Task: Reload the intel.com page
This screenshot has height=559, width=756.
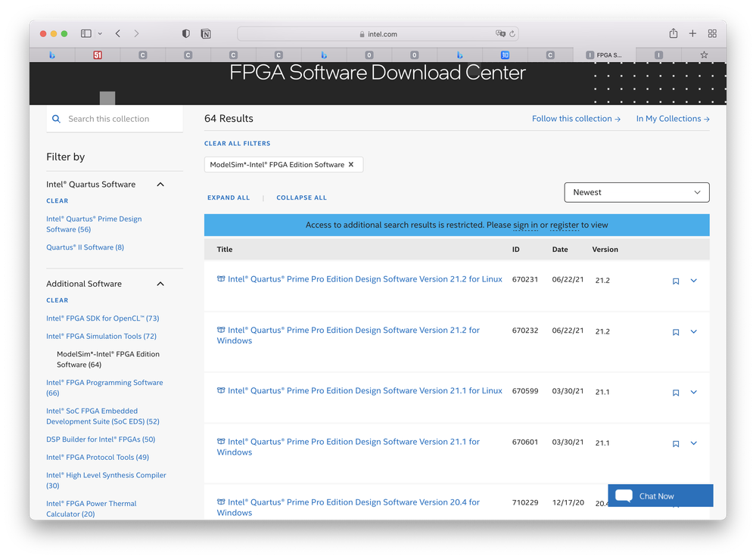Action: coord(512,34)
